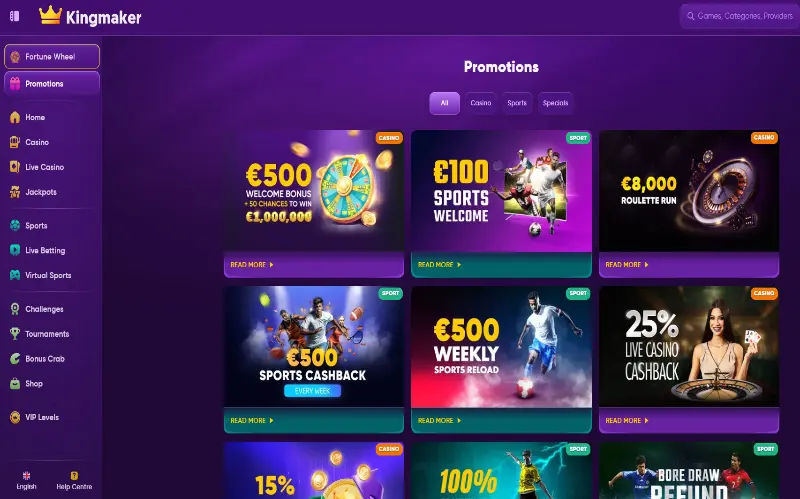Open the Shop bag icon
This screenshot has height=499, width=800.
click(15, 384)
